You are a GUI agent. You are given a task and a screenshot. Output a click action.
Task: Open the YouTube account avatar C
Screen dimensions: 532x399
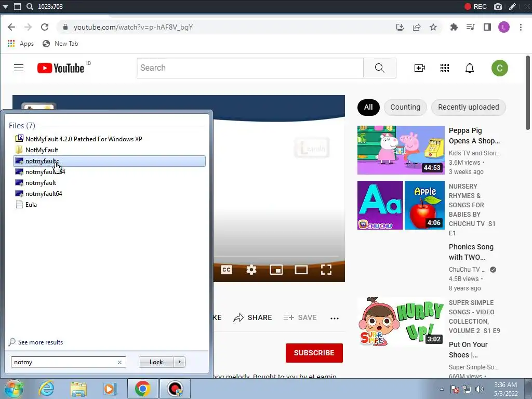pos(500,68)
